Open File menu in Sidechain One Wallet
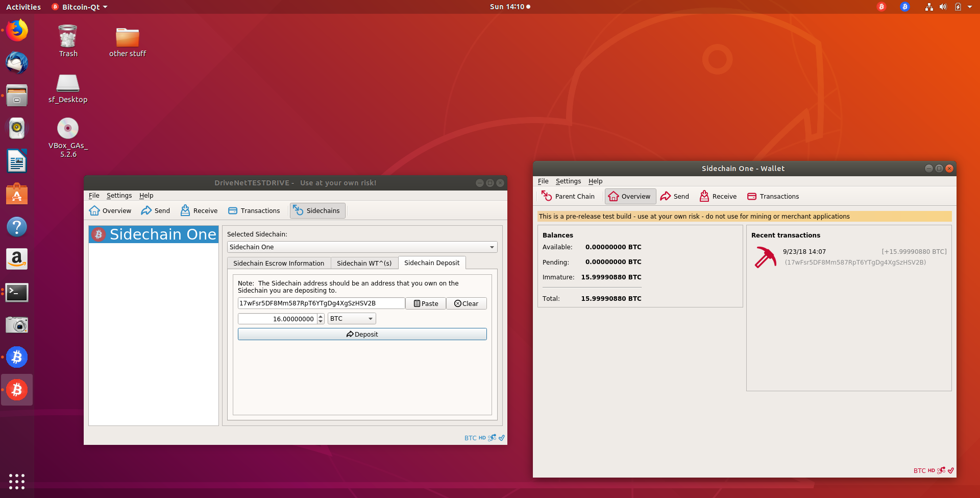The image size is (980, 498). [543, 181]
